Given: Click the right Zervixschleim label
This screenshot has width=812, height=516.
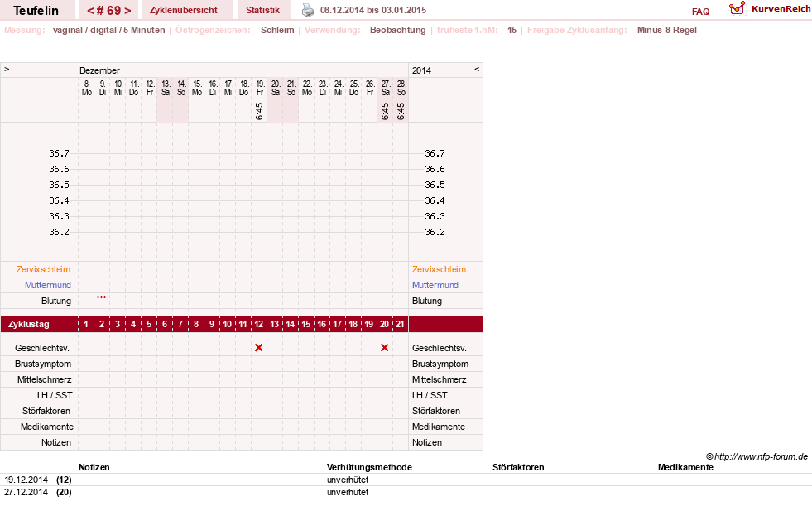Looking at the screenshot, I should 439,269.
